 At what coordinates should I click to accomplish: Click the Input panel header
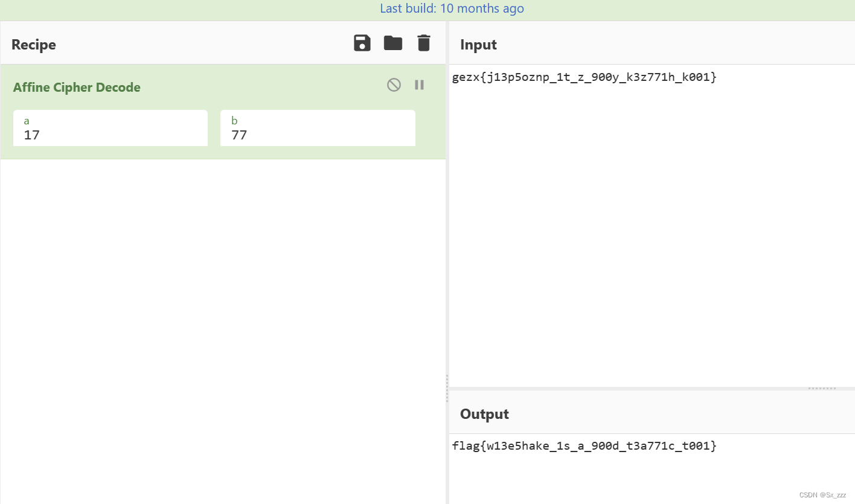pyautogui.click(x=478, y=44)
